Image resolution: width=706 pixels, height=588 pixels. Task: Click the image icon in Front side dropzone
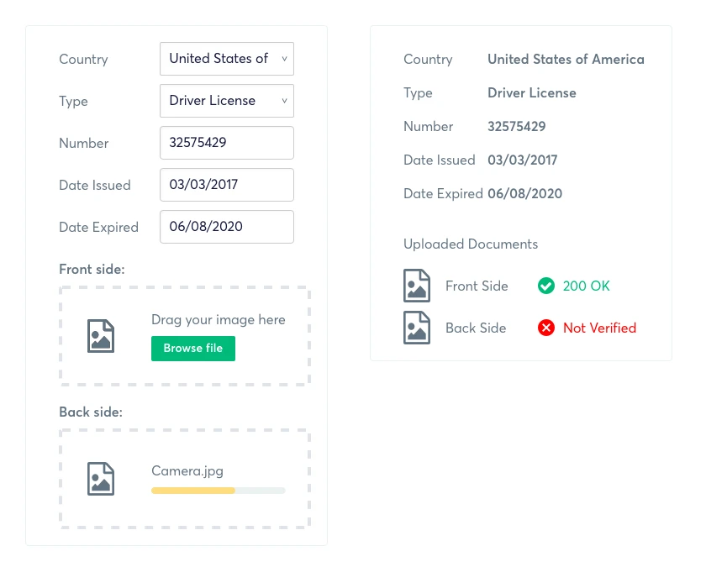[x=101, y=335]
